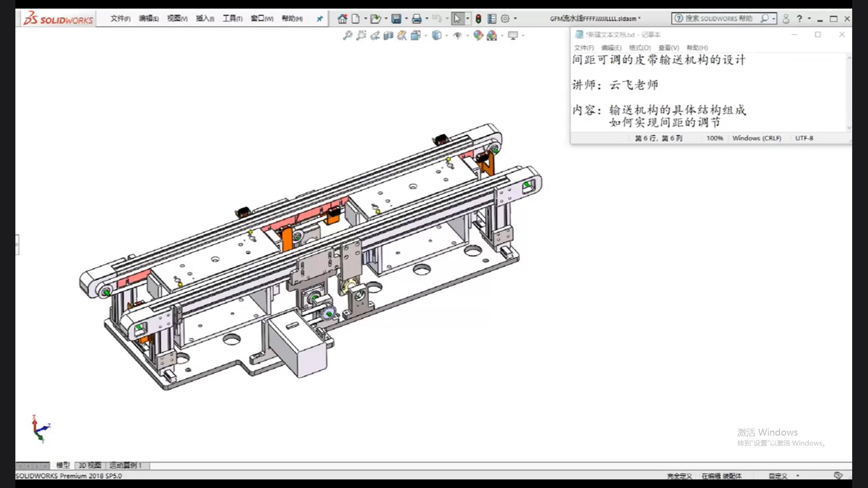Open Notepad's 帮助(H) menu
The image size is (868, 488).
pyautogui.click(x=697, y=48)
